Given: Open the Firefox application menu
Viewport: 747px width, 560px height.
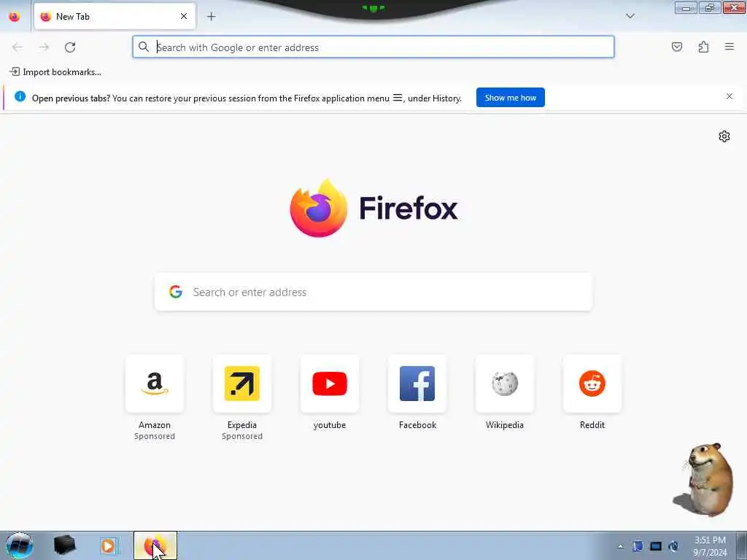Looking at the screenshot, I should tap(729, 47).
